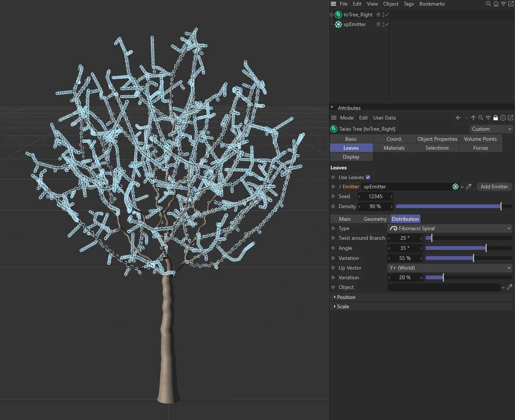Image resolution: width=515 pixels, height=420 pixels.
Task: Open the Up Vector dropdown
Action: point(450,268)
